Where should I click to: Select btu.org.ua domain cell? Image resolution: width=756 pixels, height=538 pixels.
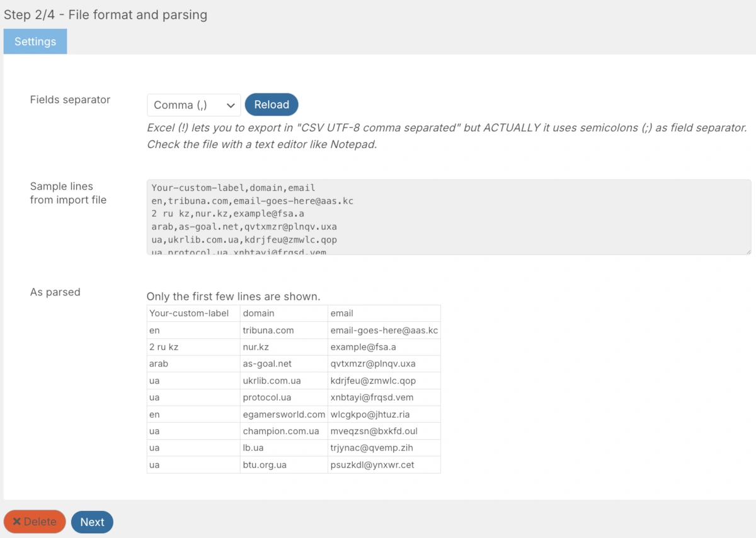click(284, 465)
